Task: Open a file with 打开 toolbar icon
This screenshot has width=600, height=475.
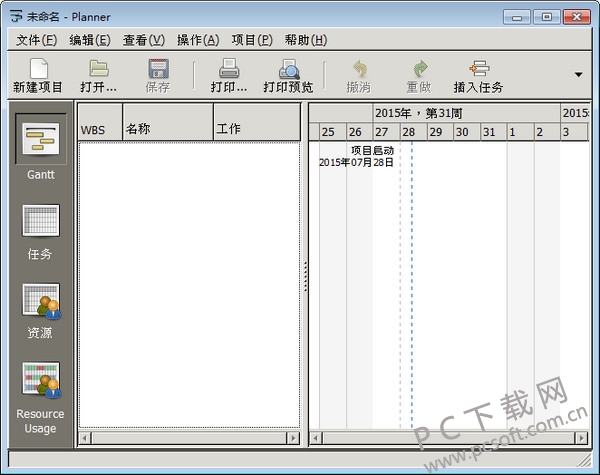Action: pos(99,69)
